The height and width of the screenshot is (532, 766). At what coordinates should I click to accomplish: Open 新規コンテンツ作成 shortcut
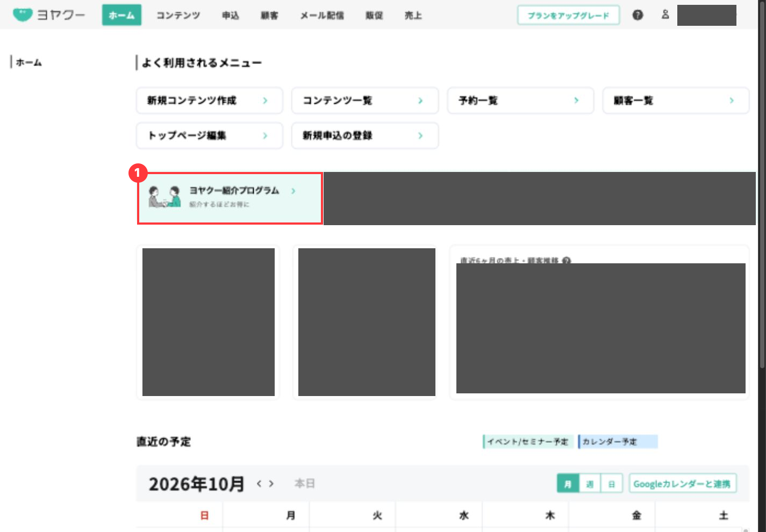210,100
